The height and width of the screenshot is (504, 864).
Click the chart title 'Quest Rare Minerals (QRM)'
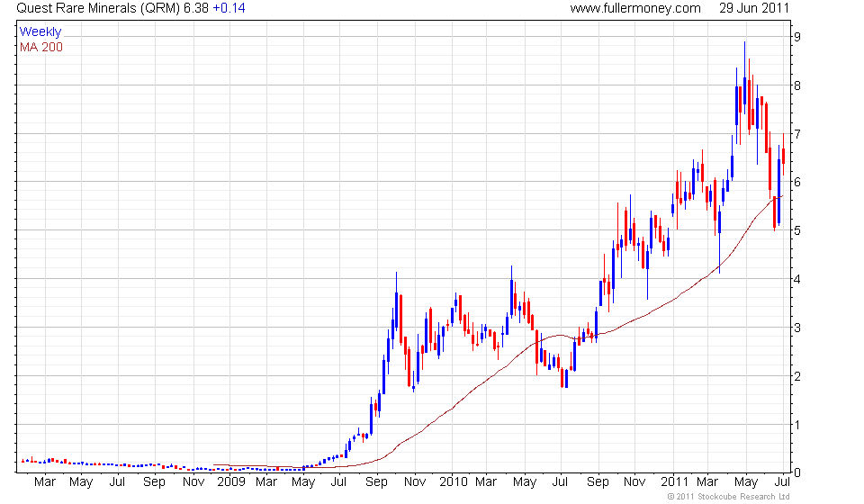[98, 8]
